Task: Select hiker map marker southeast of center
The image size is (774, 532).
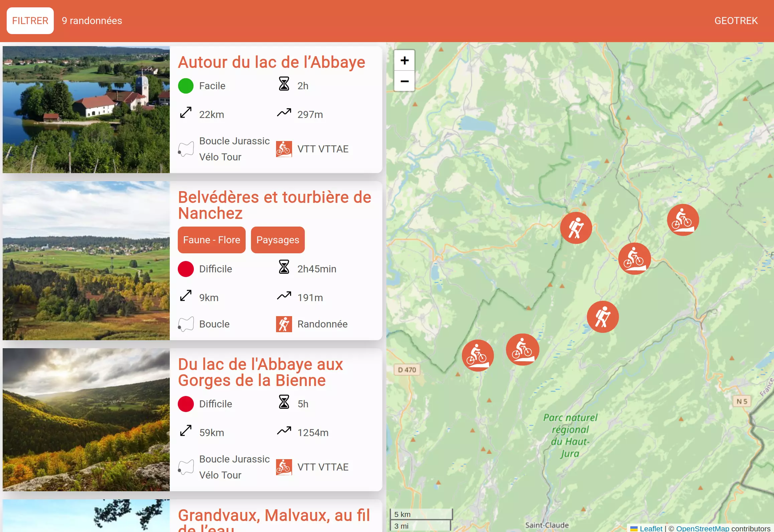Action: (603, 317)
